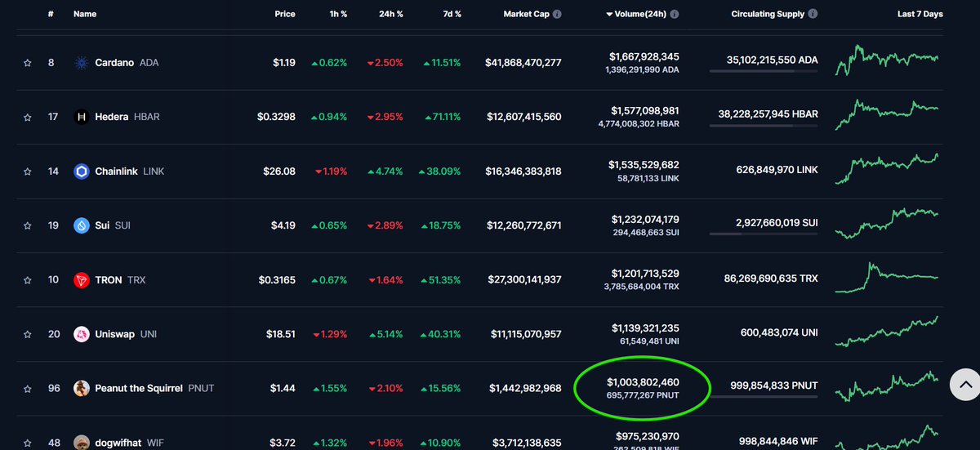Click the Cardano coin logo
This screenshot has height=450, width=980.
81,63
